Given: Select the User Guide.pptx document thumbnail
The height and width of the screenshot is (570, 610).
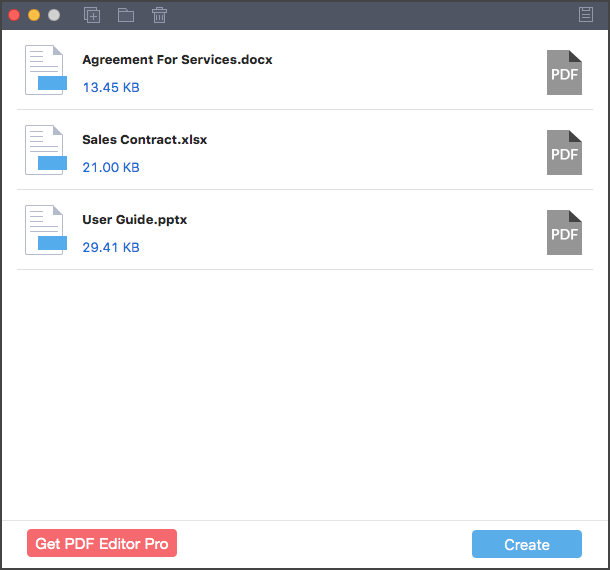Looking at the screenshot, I should [x=46, y=230].
